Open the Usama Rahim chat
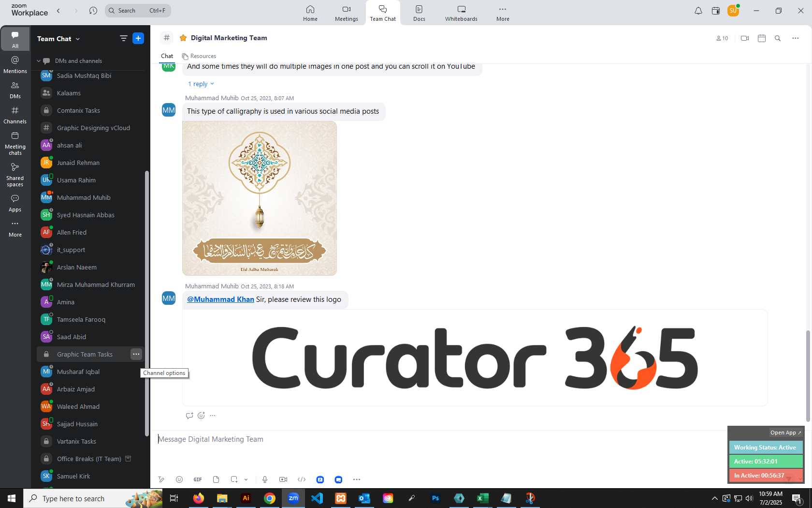Image resolution: width=812 pixels, height=508 pixels. click(x=90, y=180)
